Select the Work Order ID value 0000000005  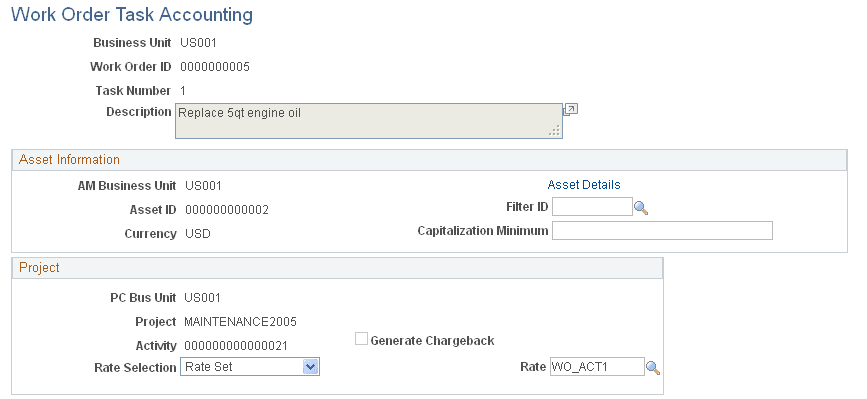[215, 67]
